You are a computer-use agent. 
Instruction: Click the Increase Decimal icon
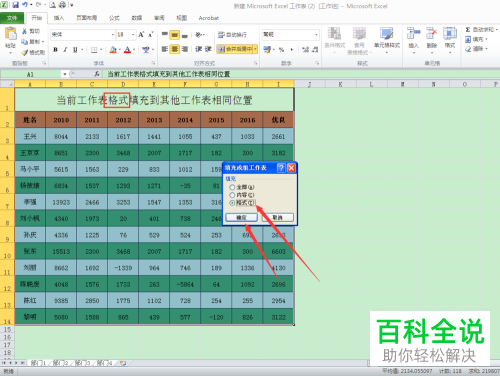pyautogui.click(x=305, y=50)
